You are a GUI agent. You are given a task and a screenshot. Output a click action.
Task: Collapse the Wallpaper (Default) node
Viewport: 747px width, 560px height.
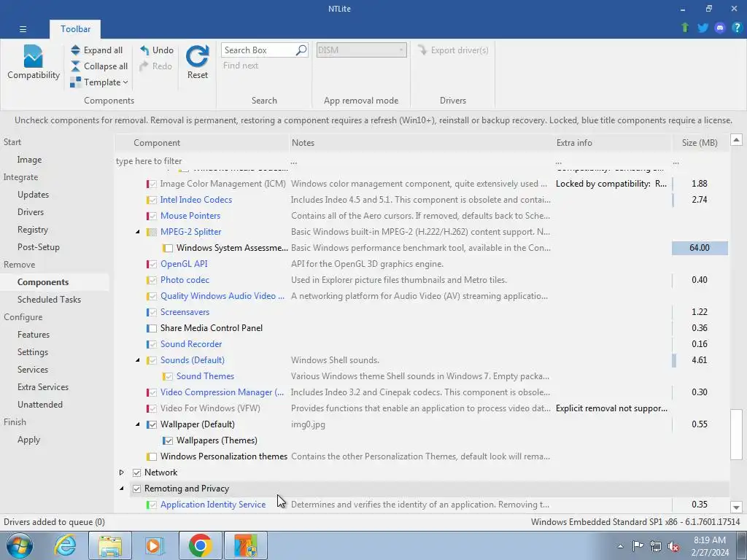click(x=138, y=424)
